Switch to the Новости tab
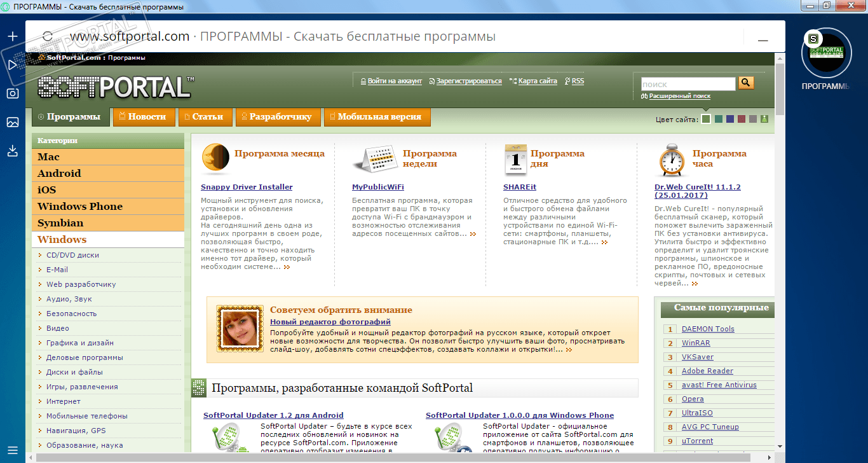 pyautogui.click(x=143, y=117)
